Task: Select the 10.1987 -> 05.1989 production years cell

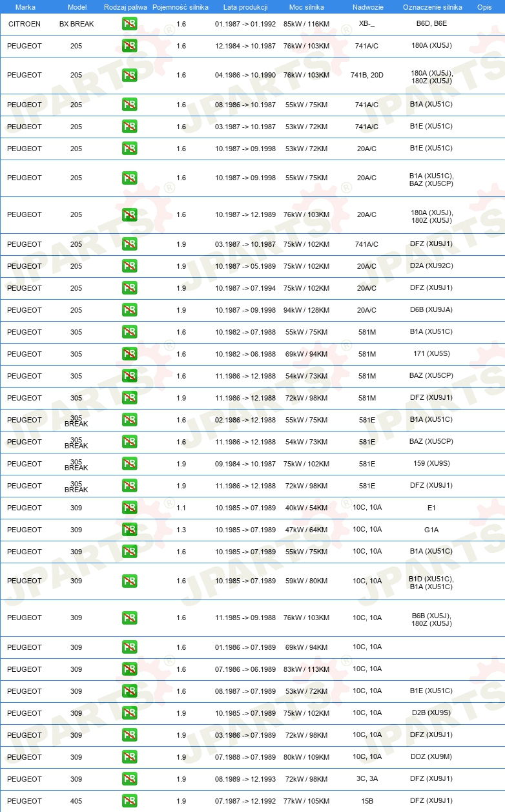Action: click(245, 266)
